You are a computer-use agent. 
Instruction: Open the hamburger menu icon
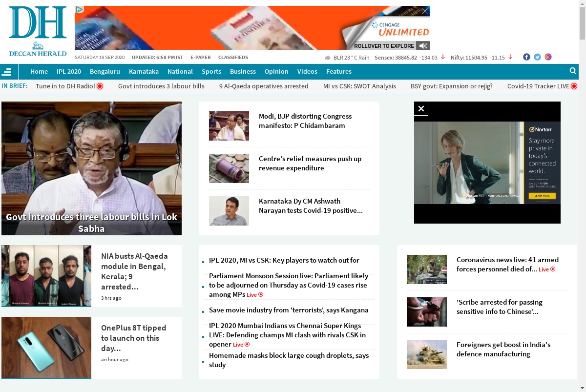tap(7, 72)
